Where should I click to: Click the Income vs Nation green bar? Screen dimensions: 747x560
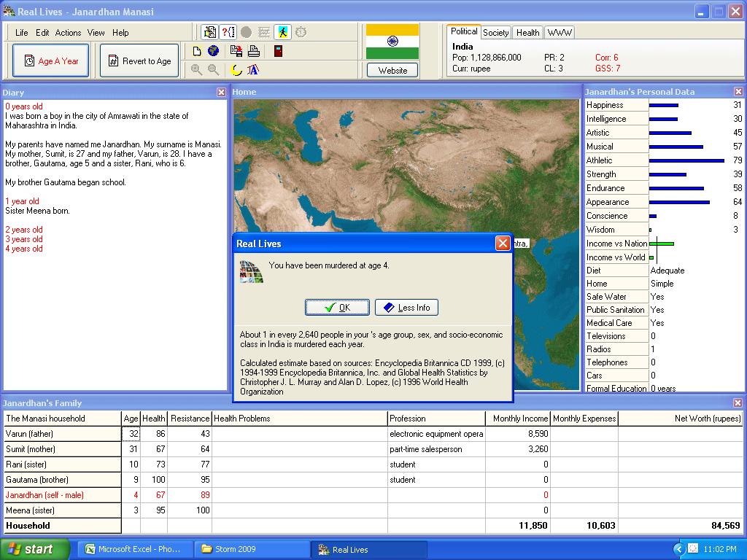(662, 244)
